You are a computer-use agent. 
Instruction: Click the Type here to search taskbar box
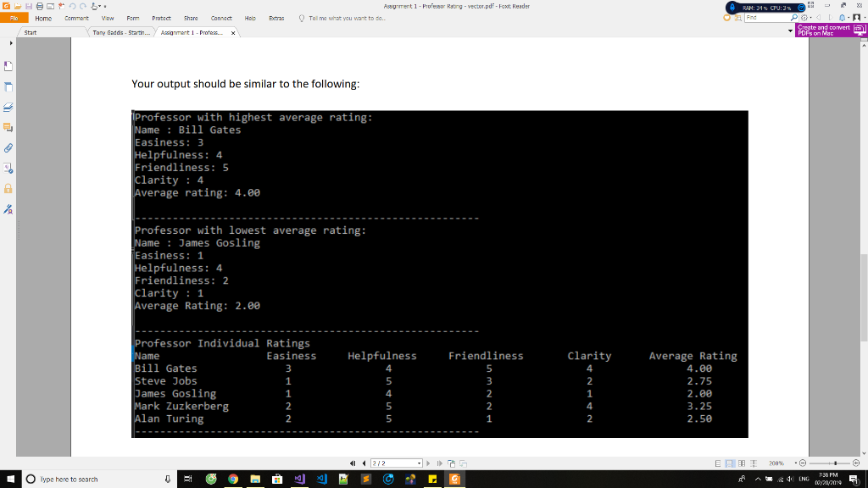tap(100, 480)
